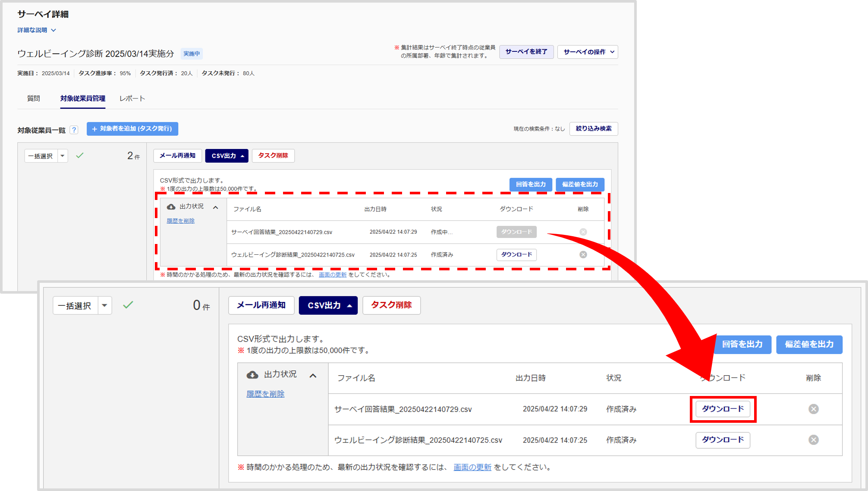
Task: Click cloud download icon in upper 出力状況
Action: point(171,207)
